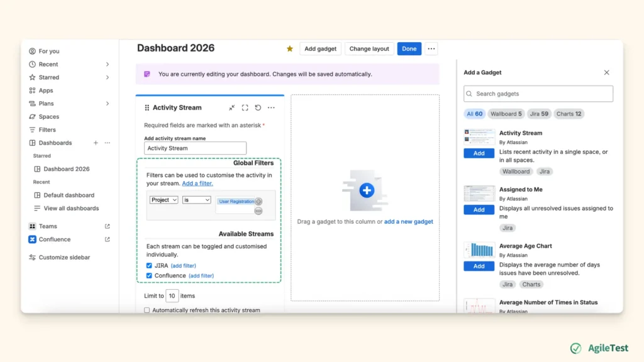Enable automatically refresh this activity stream
644x362 pixels.
click(147, 310)
